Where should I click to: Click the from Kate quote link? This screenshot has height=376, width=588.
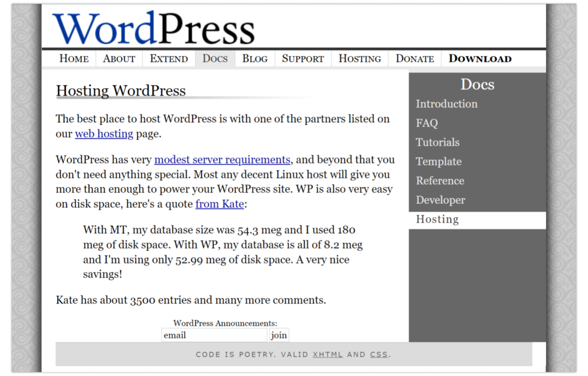(x=220, y=204)
